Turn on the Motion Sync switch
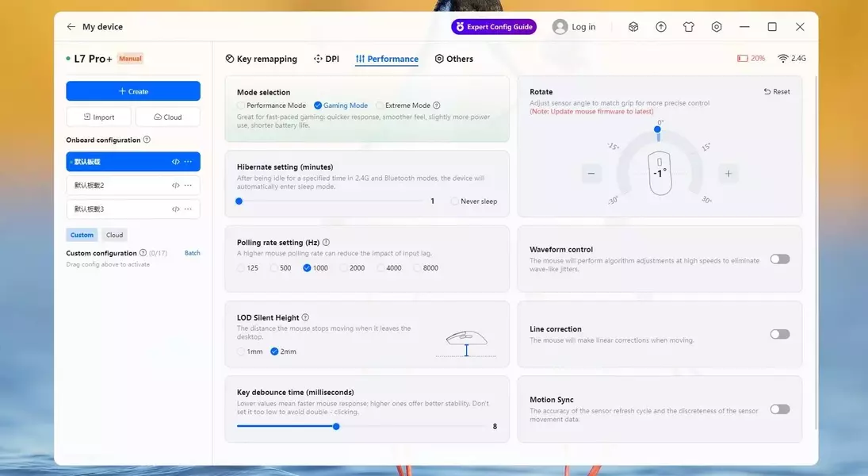 tap(780, 409)
